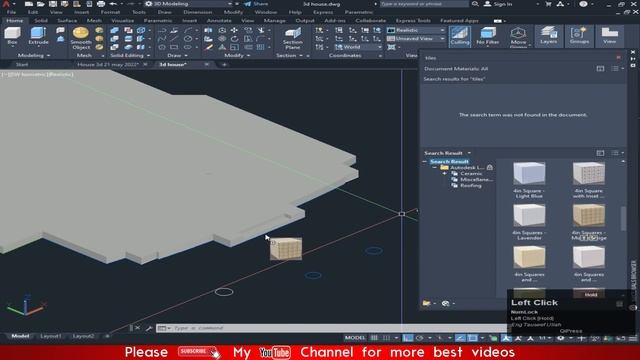Select the Ceramic category in tree
The image size is (640, 360).
point(471,173)
